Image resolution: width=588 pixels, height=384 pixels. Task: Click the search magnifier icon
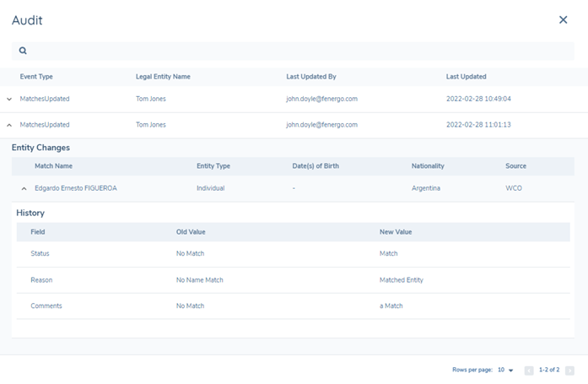coord(23,51)
